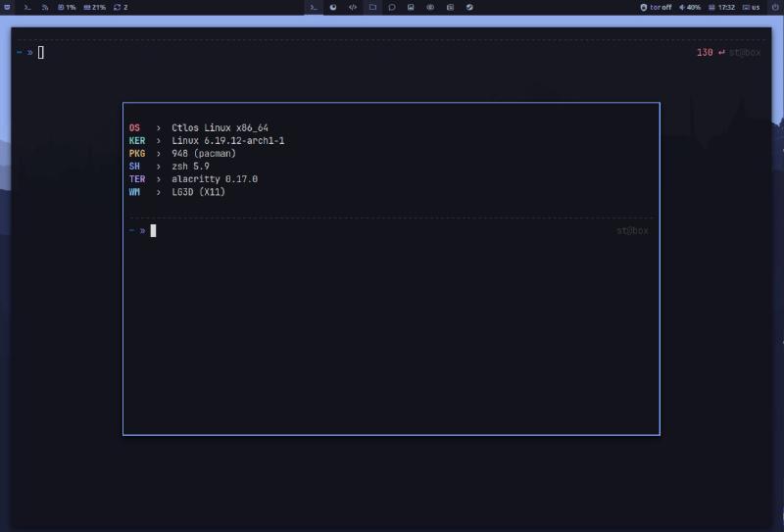Click the WM label in fetch output
Image resolution: width=784 pixels, height=532 pixels.
(x=134, y=192)
